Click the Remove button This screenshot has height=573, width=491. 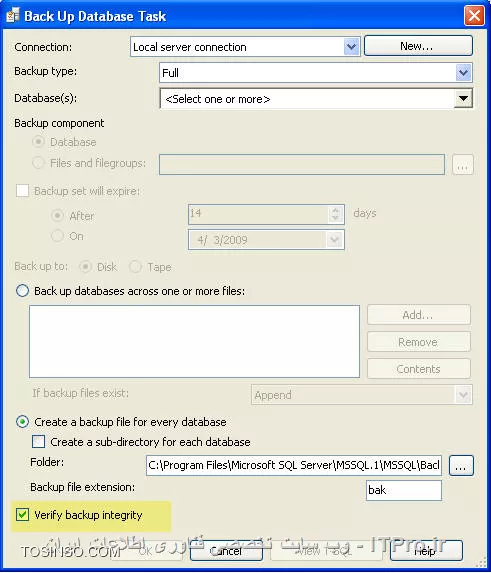click(419, 342)
